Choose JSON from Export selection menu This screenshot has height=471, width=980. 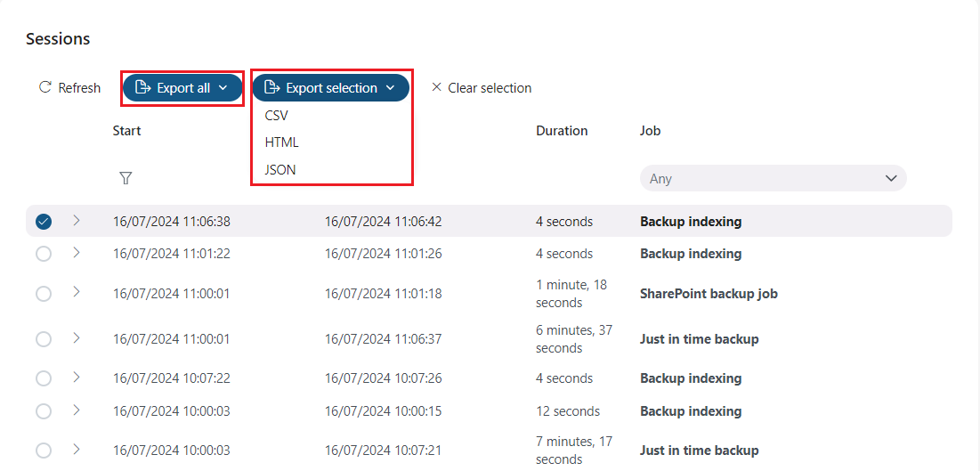point(280,169)
